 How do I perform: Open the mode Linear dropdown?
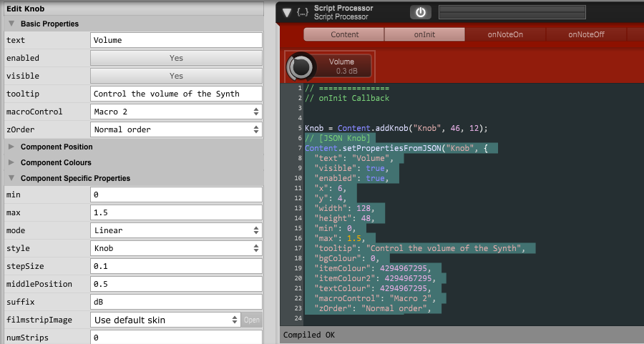click(176, 230)
